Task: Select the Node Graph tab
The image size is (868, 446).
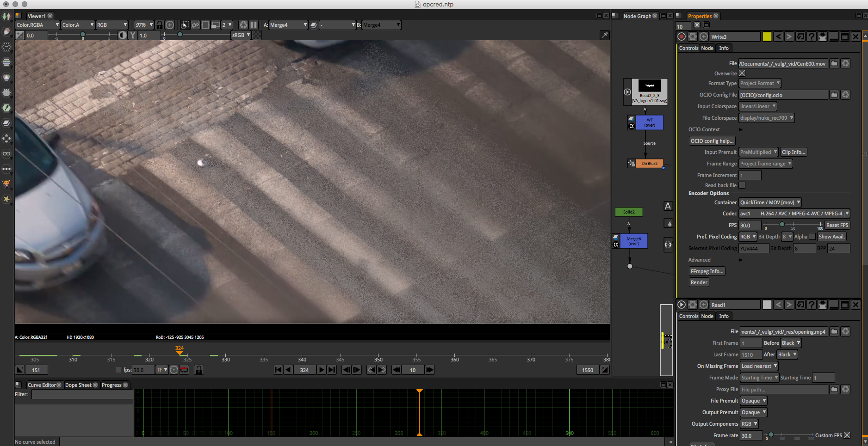Action: (x=637, y=16)
